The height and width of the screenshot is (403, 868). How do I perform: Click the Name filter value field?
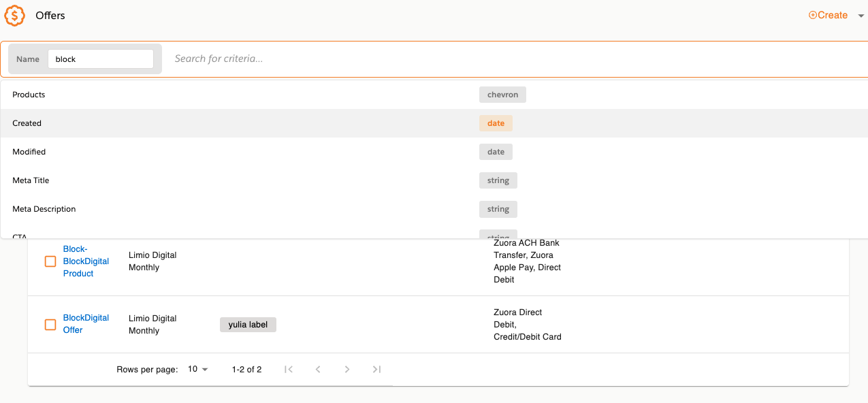[101, 59]
